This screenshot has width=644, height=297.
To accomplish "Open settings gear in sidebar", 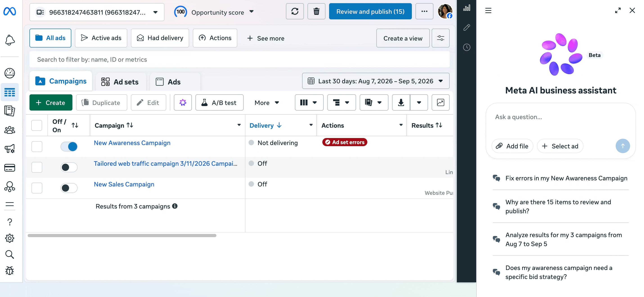I will point(10,238).
